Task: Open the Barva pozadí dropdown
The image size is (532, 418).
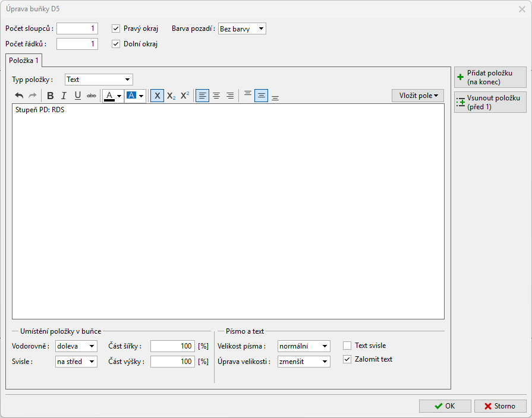Action: click(242, 28)
